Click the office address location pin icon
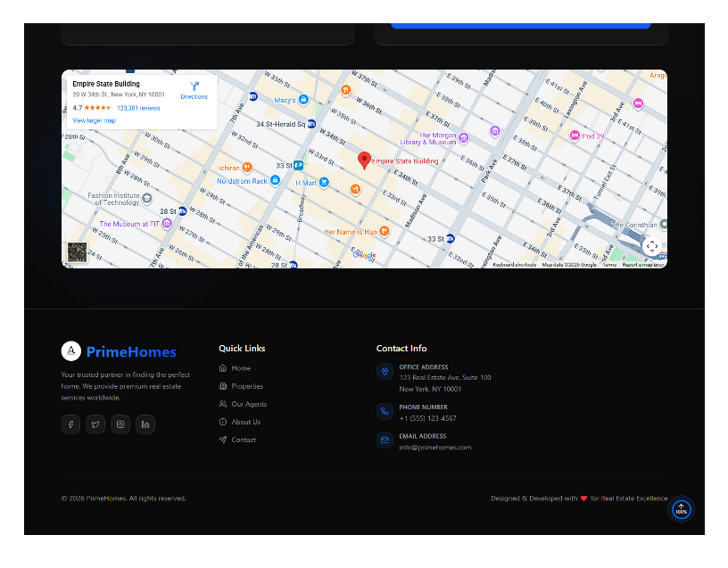This screenshot has height=568, width=728. 385,371
